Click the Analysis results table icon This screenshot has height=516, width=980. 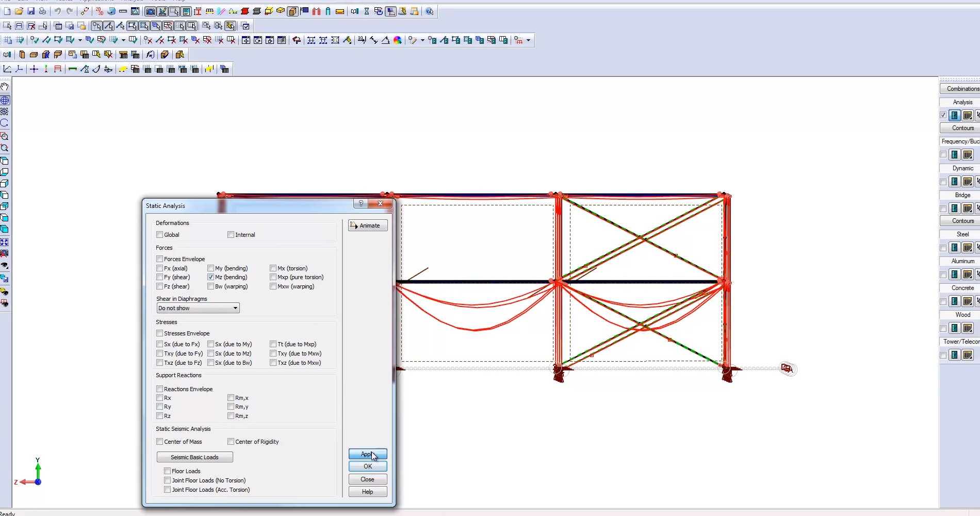click(x=968, y=116)
